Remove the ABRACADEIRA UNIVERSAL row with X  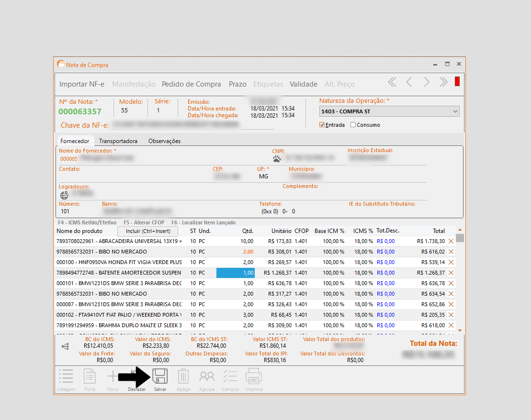[451, 241]
